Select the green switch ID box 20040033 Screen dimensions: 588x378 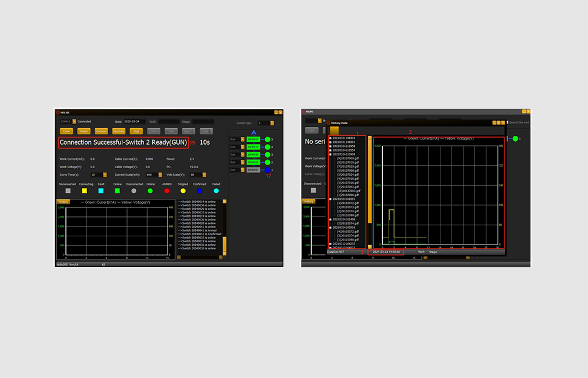pyautogui.click(x=253, y=139)
